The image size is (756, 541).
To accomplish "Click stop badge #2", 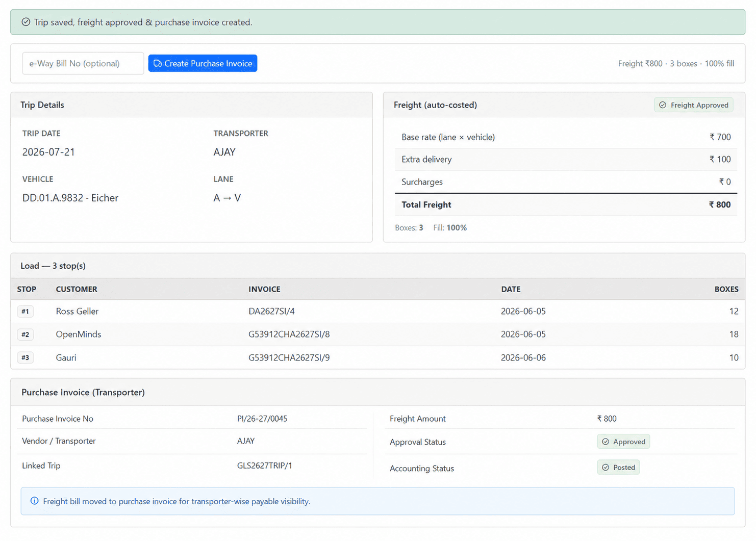I will pos(26,334).
